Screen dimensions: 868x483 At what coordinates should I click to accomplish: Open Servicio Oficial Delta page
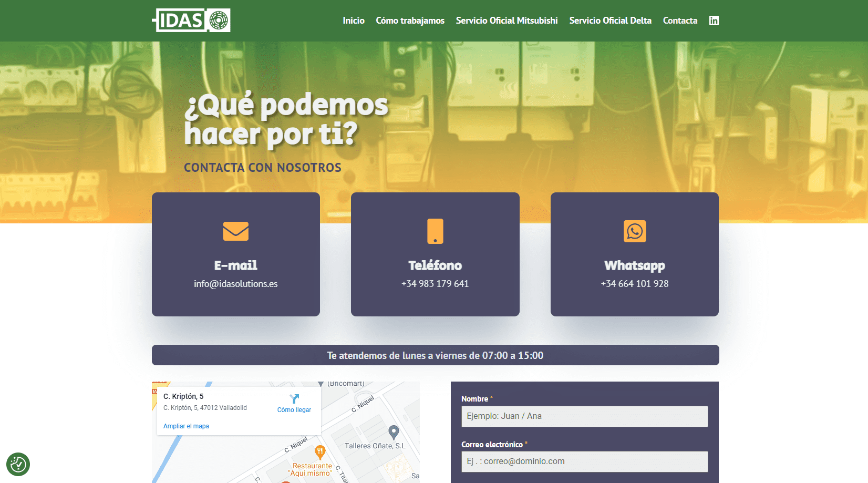click(611, 20)
